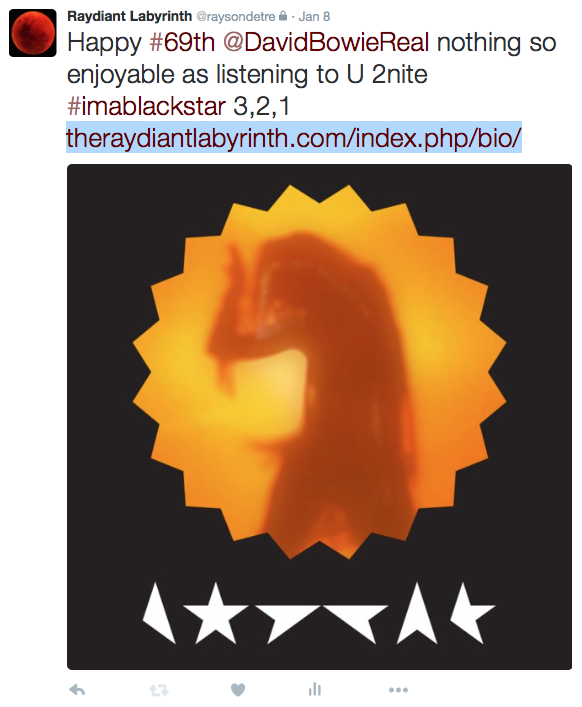Image resolution: width=582 pixels, height=707 pixels.
Task: Visit the @DavidBowieReal mention
Action: [x=325, y=42]
